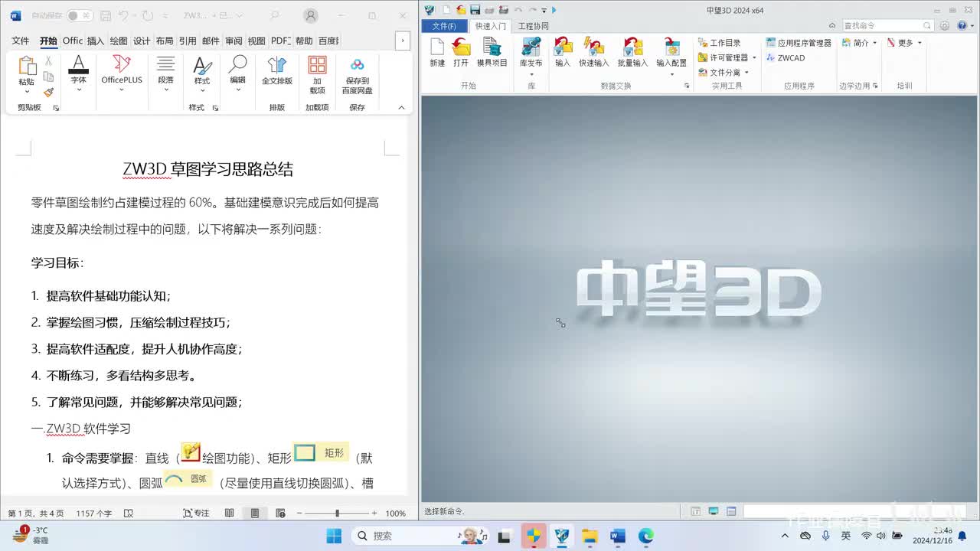The image size is (980, 551).
Task: Toggle the 自动保存 AutoSave switch
Action: 79,15
